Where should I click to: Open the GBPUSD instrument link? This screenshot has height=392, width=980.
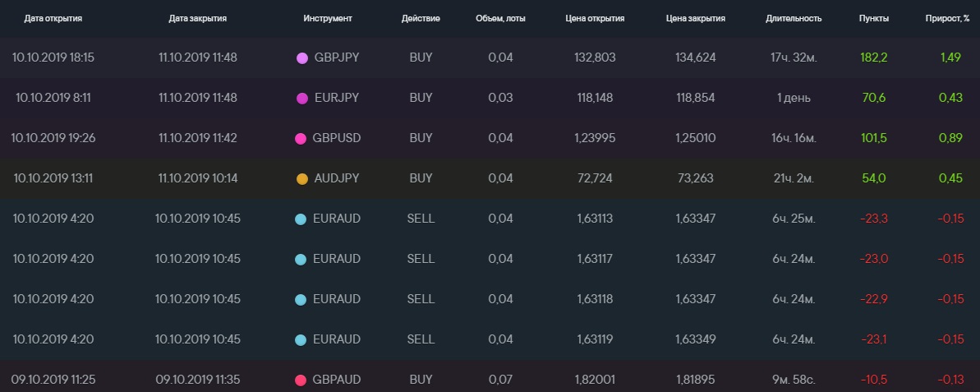[336, 139]
